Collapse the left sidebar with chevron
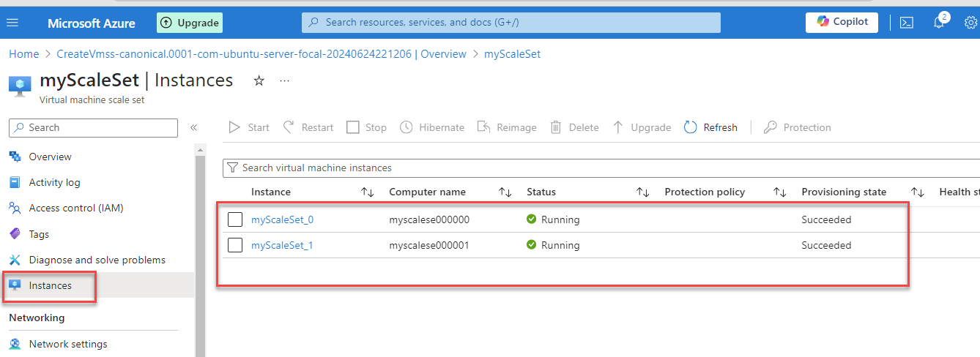The width and height of the screenshot is (980, 357). point(193,127)
